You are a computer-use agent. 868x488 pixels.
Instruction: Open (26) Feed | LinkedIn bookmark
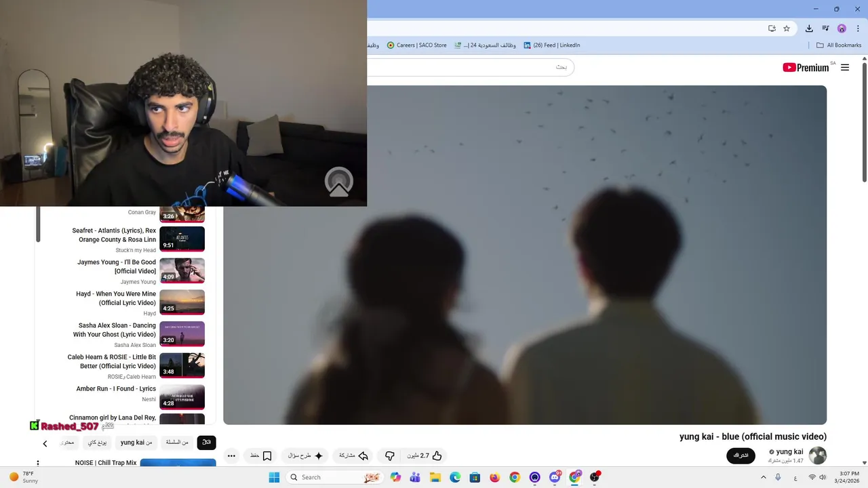(x=551, y=45)
